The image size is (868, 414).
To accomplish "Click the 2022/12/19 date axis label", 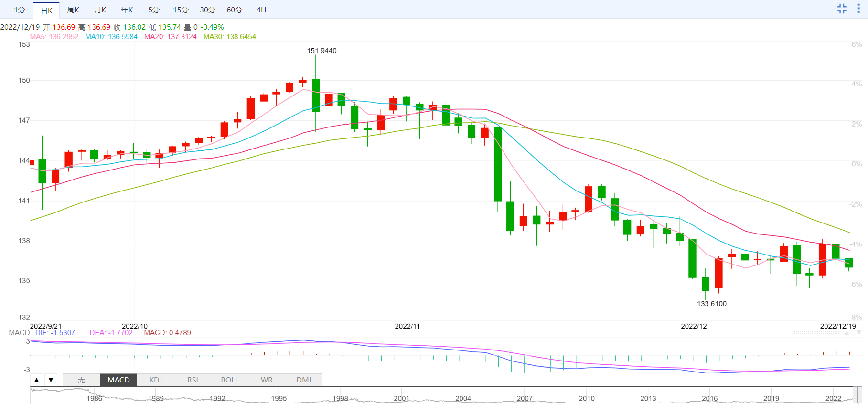I will 838,326.
